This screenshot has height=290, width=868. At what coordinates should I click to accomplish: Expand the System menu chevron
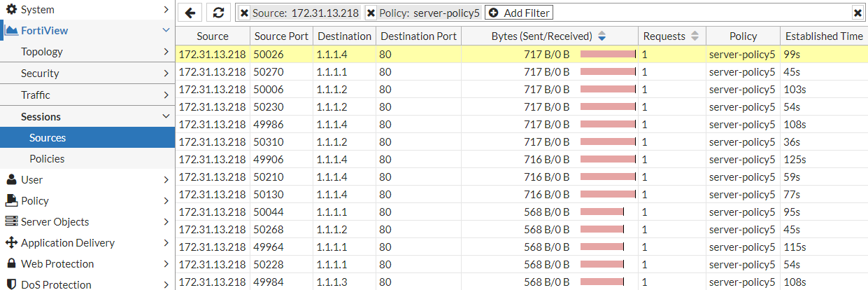166,10
